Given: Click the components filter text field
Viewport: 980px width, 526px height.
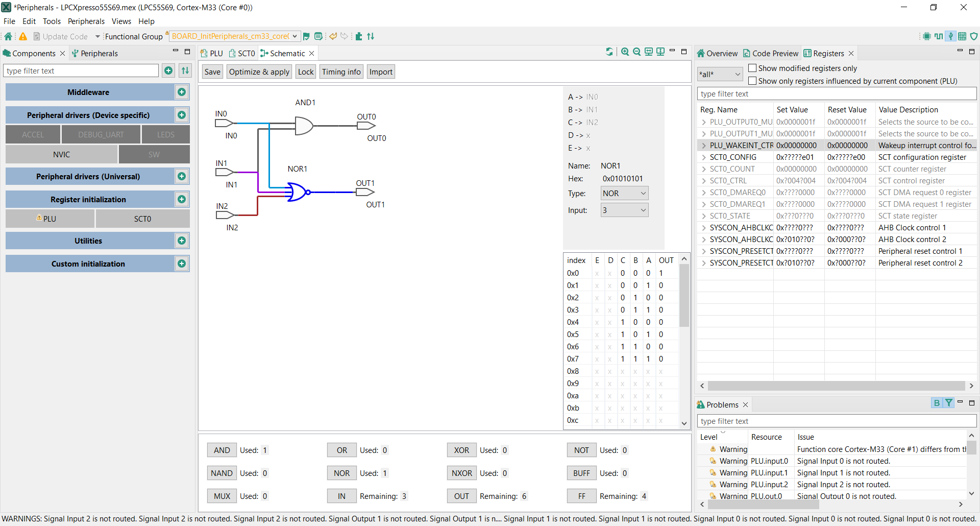Looking at the screenshot, I should pos(82,71).
